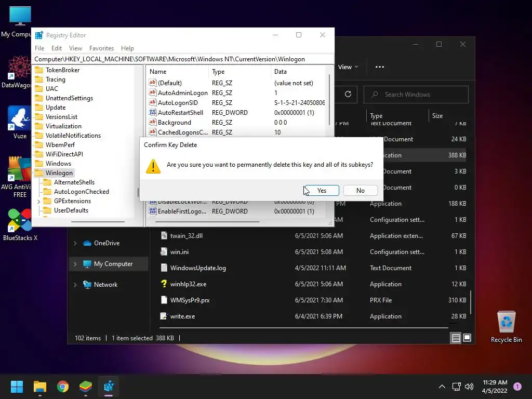Expand Network in Explorer sidebar
The width and height of the screenshot is (532, 399).
tap(75, 285)
